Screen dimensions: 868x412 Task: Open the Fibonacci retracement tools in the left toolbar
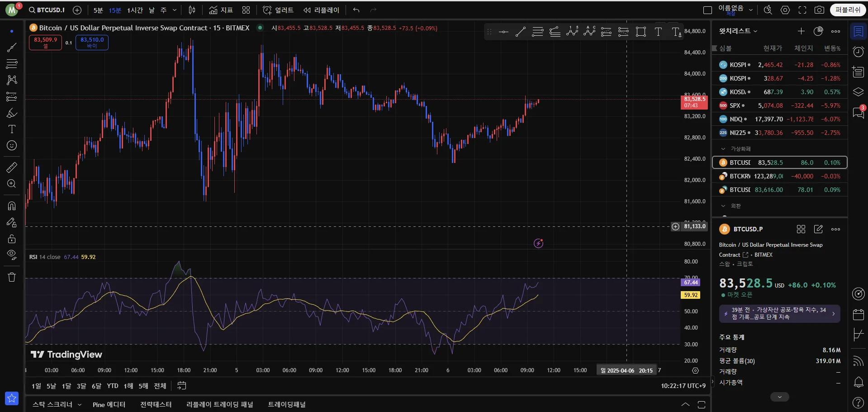[12, 63]
